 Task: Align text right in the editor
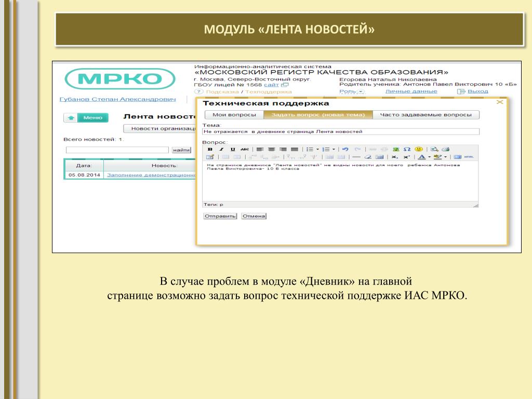click(x=283, y=149)
